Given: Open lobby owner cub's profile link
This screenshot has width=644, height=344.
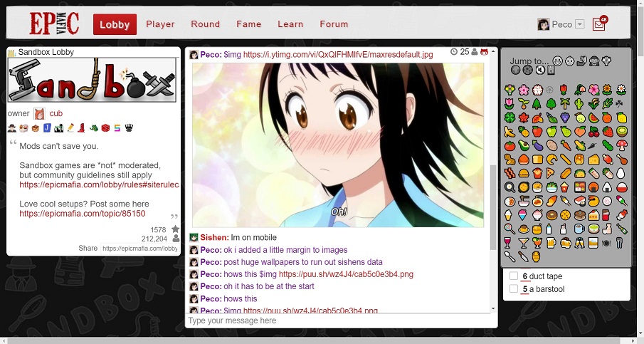Looking at the screenshot, I should point(56,113).
